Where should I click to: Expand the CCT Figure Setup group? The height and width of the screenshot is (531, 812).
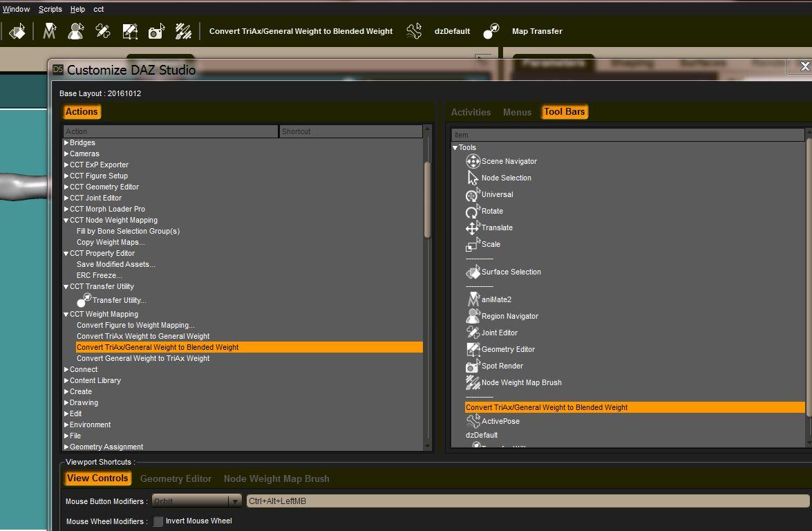pos(66,176)
